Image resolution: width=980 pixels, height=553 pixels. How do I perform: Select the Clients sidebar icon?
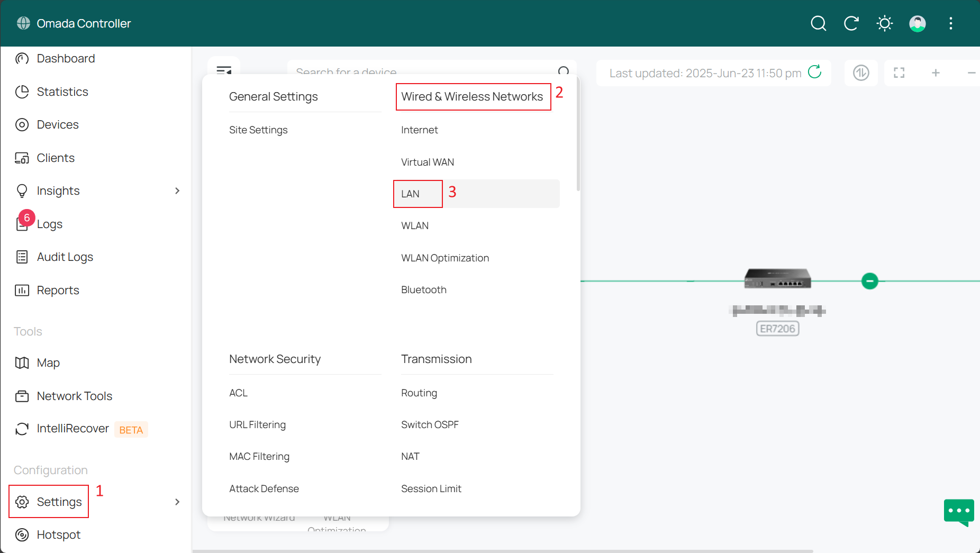tap(22, 158)
